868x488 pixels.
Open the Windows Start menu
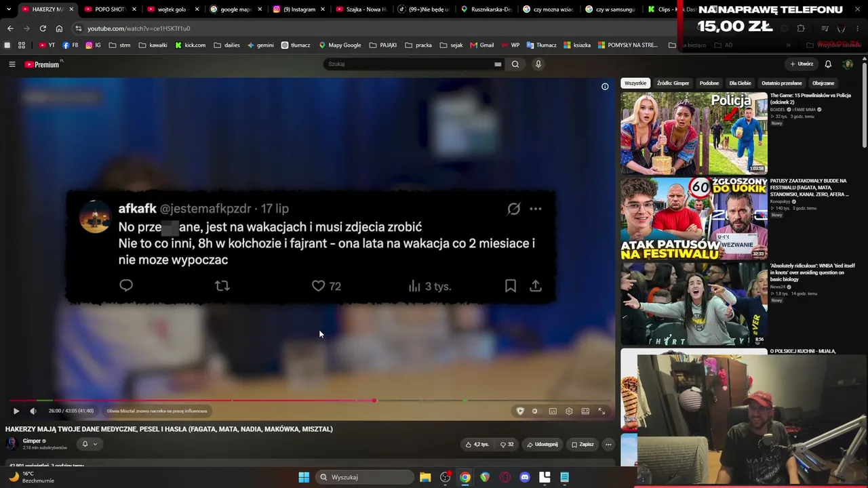(x=304, y=477)
